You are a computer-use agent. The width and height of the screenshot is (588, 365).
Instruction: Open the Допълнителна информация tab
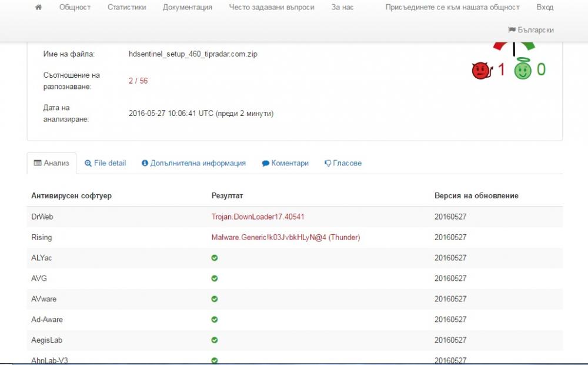[194, 163]
